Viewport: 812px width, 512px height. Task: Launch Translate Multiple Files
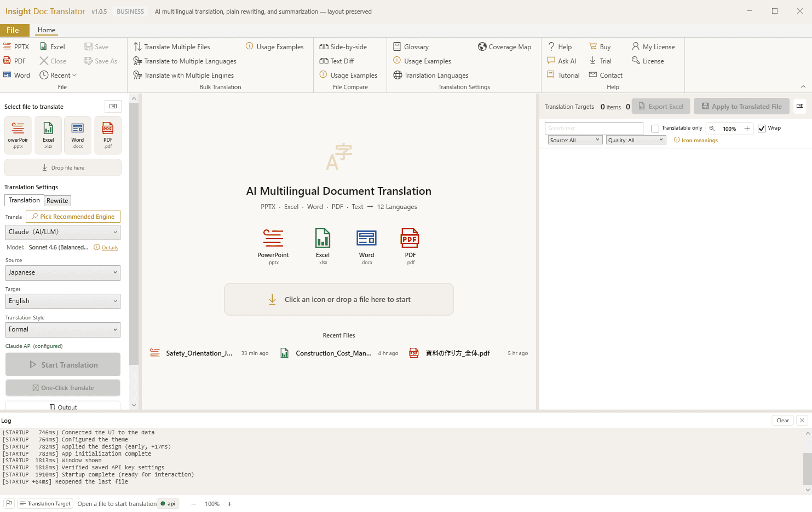172,47
